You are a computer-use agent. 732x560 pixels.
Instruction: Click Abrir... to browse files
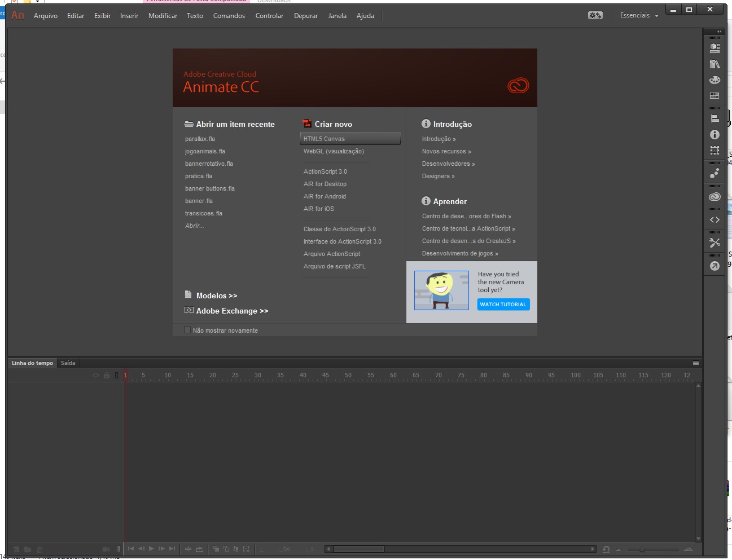pos(195,226)
